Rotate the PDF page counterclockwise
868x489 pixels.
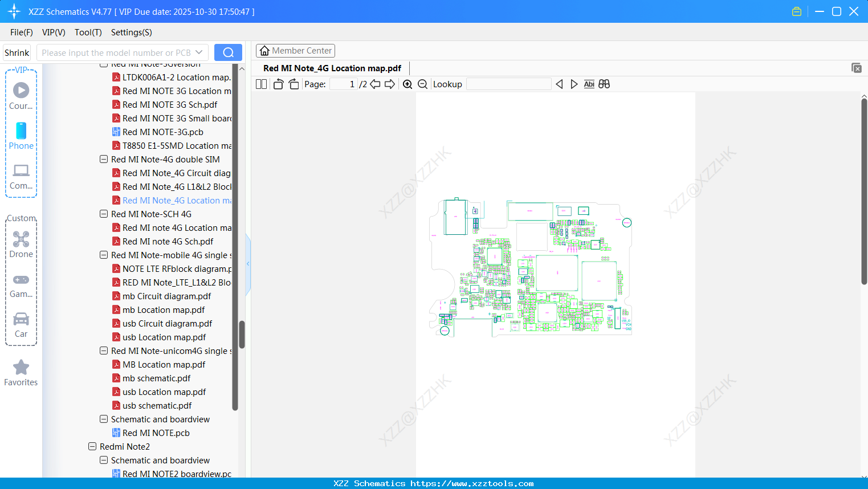(278, 84)
